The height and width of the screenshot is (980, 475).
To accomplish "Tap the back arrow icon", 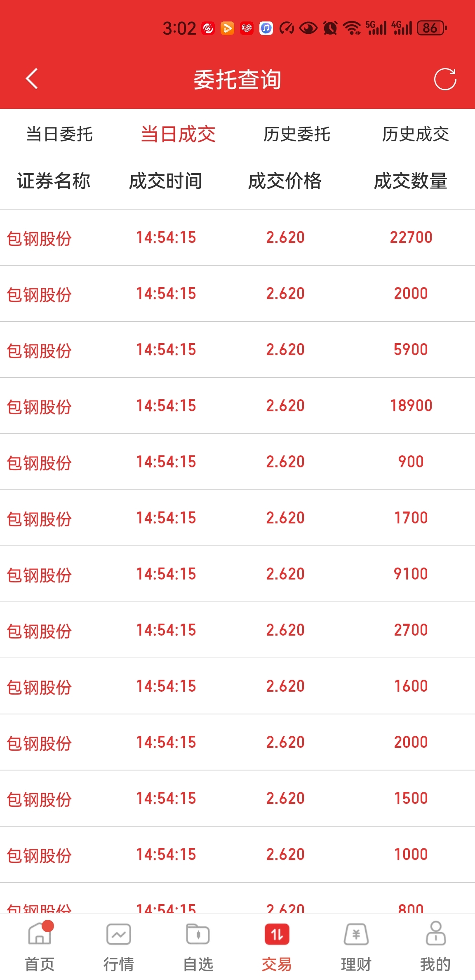I will coord(32,78).
